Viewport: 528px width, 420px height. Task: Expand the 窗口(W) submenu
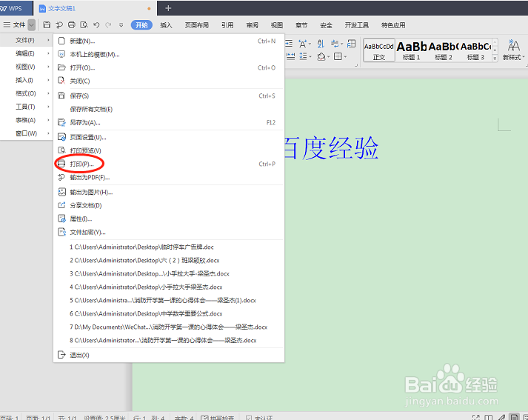[26, 133]
